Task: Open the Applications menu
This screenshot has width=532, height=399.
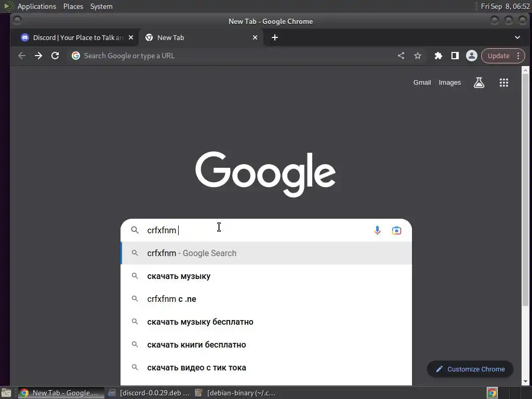Action: click(x=37, y=6)
